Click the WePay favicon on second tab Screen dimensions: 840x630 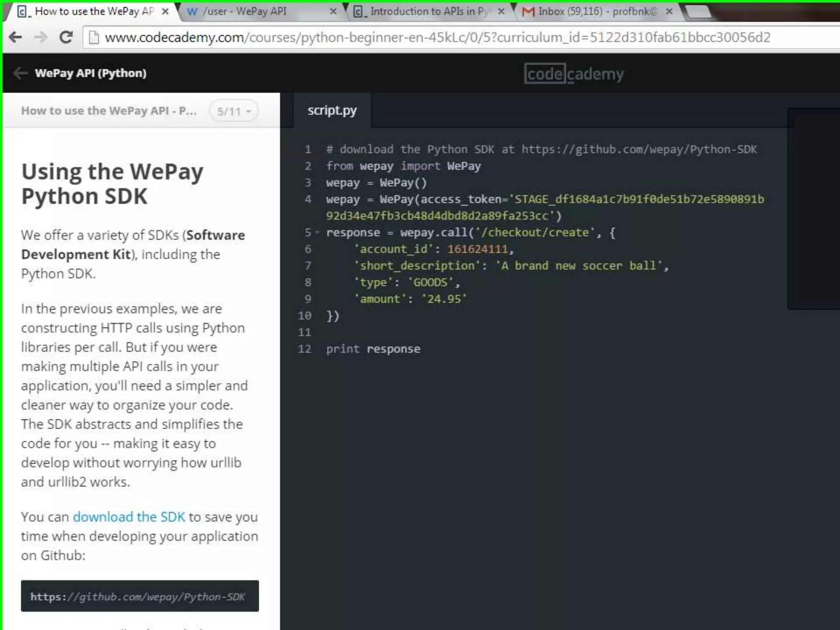pyautogui.click(x=192, y=12)
